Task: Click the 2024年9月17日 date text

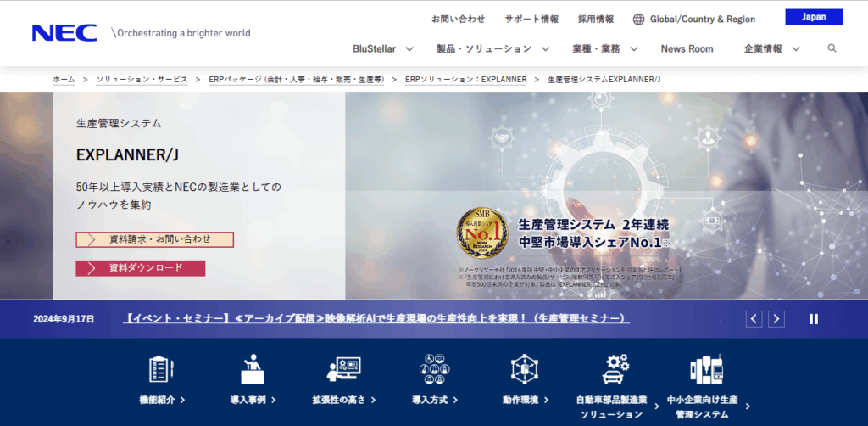Action: 64,319
